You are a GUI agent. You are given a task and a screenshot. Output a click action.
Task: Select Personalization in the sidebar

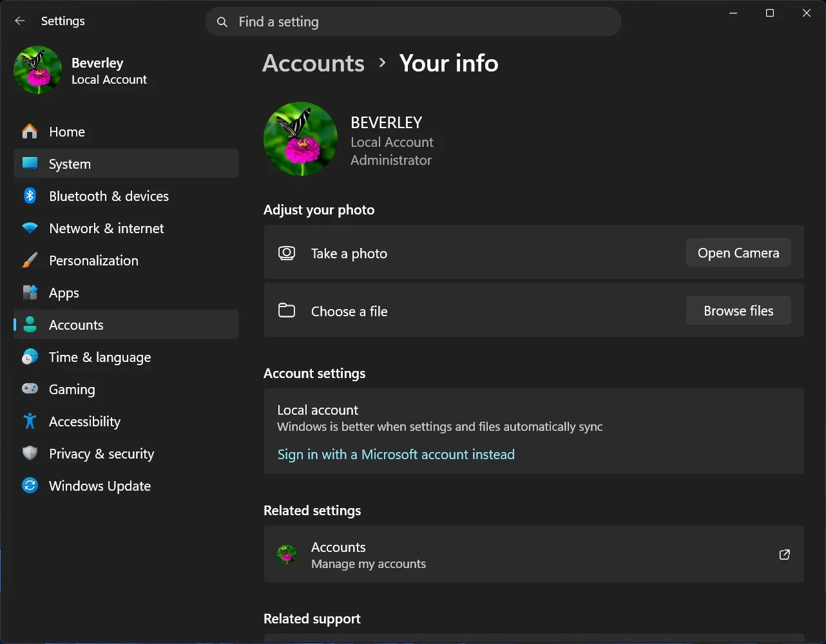pyautogui.click(x=126, y=260)
